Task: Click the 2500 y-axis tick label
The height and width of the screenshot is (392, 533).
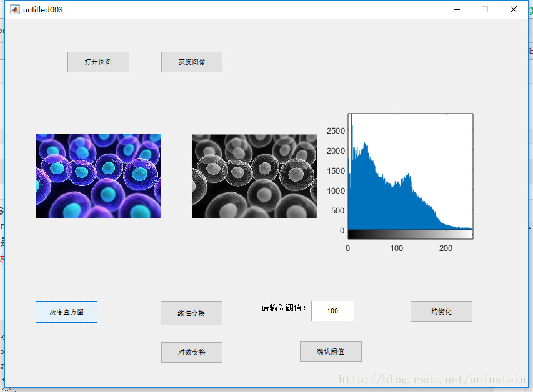Action: tap(336, 131)
